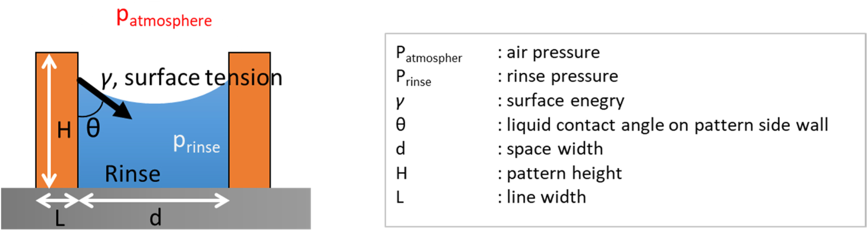
Task: Click the short white L width arrow
Action: coord(57,200)
